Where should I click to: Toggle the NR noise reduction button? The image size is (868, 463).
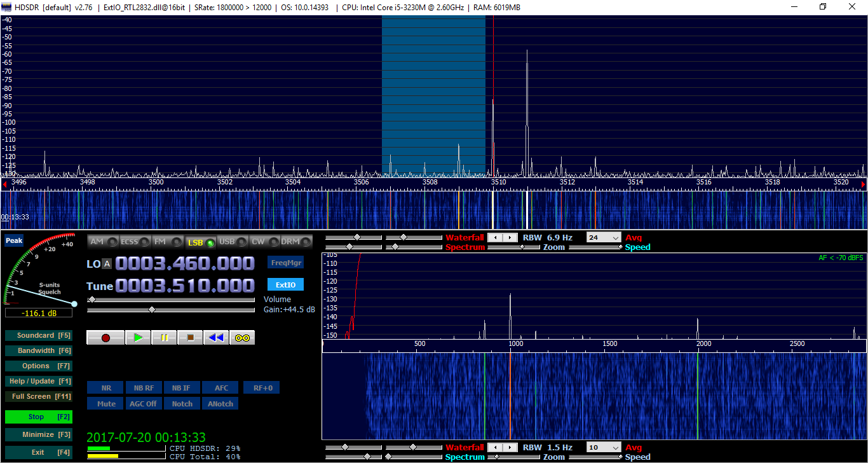click(106, 388)
